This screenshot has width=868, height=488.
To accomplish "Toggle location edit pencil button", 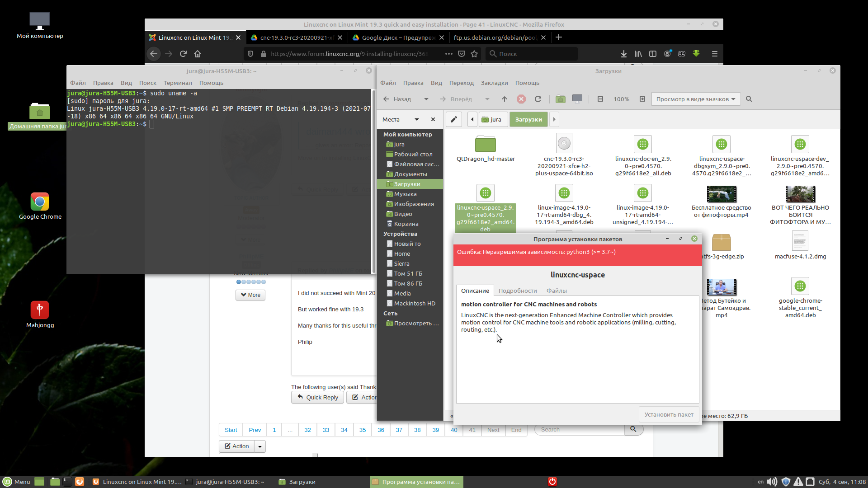I will click(454, 119).
